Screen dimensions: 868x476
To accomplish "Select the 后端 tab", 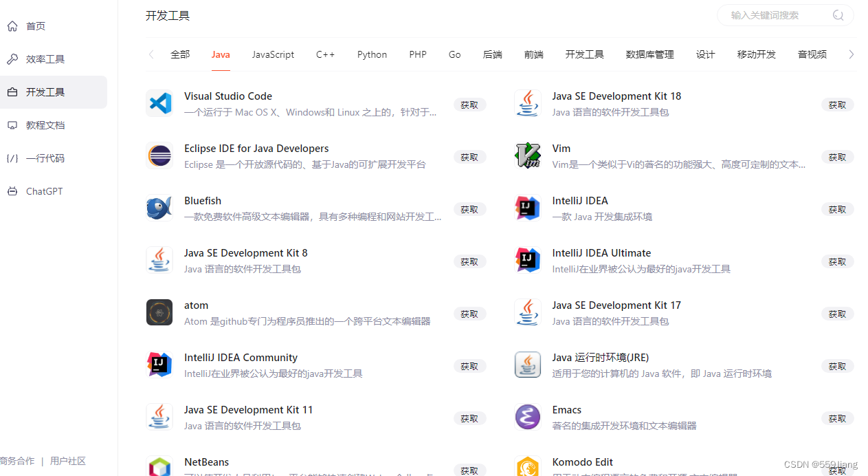I will click(x=493, y=54).
